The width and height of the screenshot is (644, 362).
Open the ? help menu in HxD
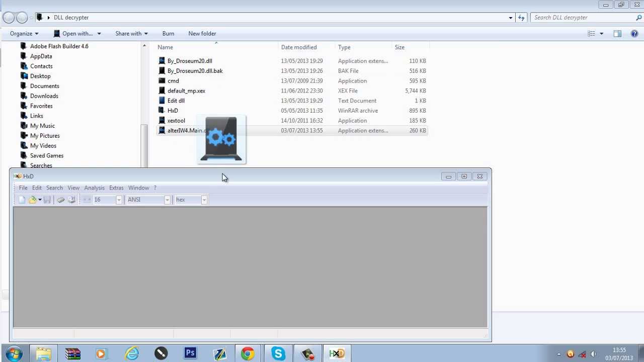155,188
